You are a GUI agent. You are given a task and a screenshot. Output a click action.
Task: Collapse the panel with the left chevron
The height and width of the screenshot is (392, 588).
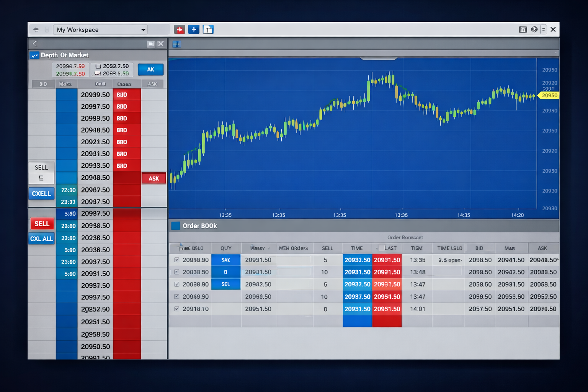click(35, 44)
